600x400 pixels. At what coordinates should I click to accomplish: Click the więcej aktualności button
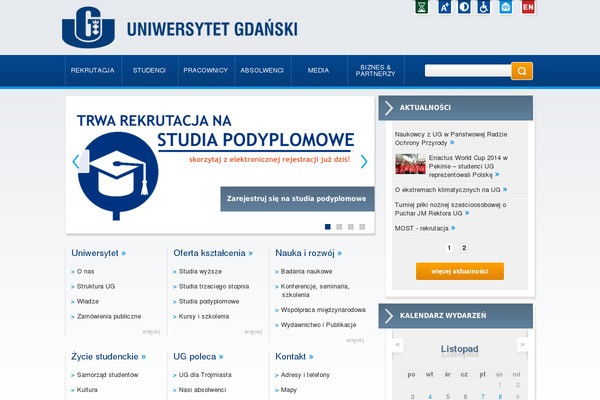point(460,271)
